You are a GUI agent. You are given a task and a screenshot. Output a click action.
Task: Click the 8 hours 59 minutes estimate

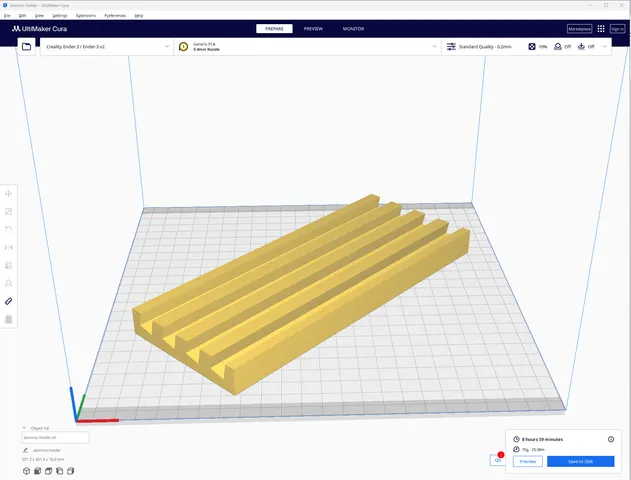point(542,439)
